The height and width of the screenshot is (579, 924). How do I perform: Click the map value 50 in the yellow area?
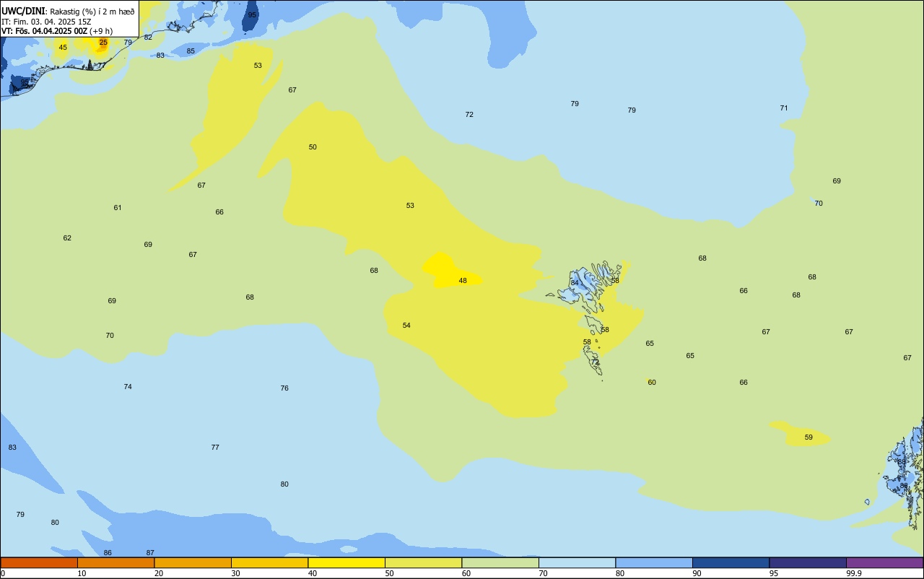(x=313, y=147)
